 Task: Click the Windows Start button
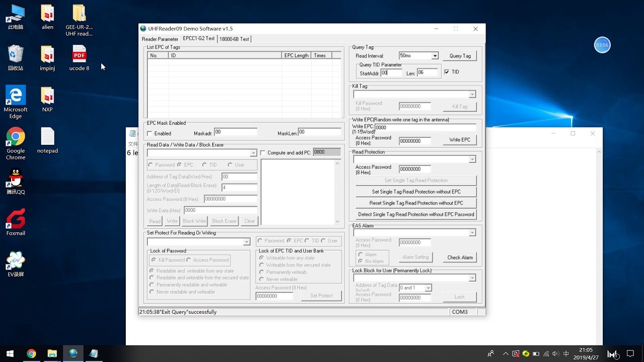pyautogui.click(x=10, y=353)
